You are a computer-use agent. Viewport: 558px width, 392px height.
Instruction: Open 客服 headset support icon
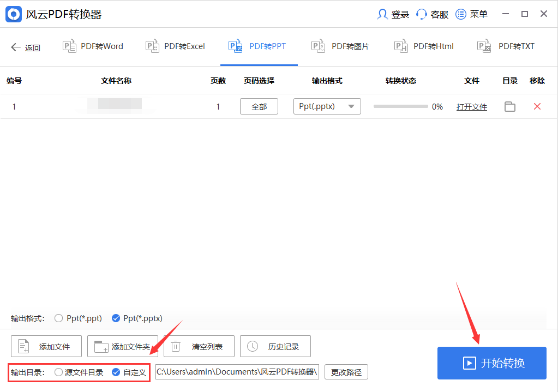(x=421, y=14)
